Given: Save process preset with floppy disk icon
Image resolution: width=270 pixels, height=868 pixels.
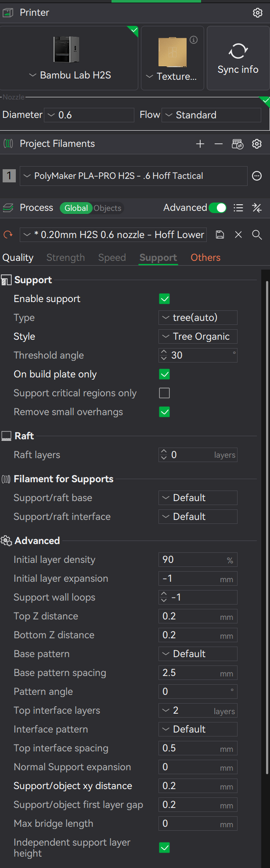Looking at the screenshot, I should pos(220,235).
